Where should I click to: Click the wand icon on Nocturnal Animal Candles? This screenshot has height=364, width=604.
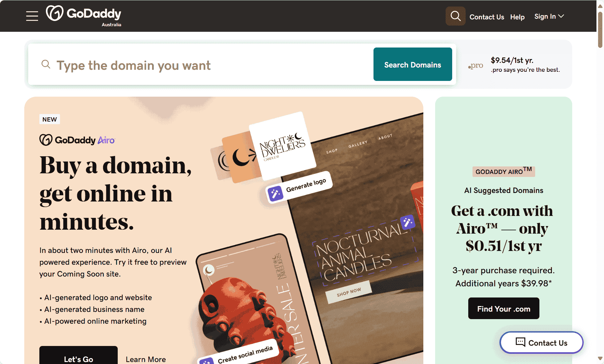[408, 223]
